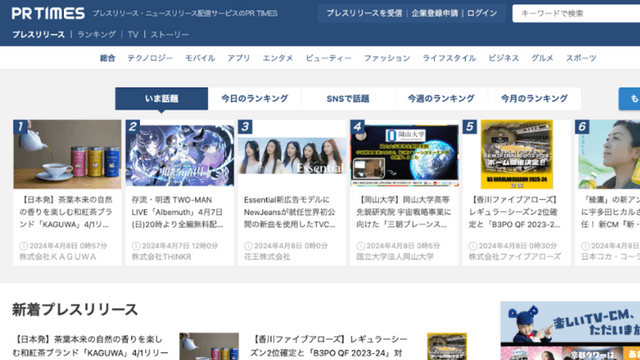Switch to the 今日のランキング tab

pyautogui.click(x=255, y=98)
